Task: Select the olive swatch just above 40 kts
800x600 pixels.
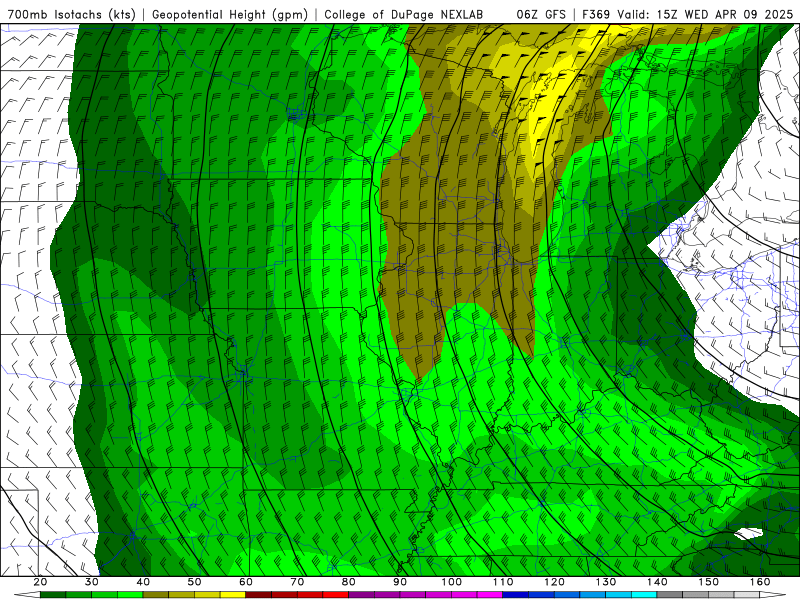Action: tap(156, 595)
